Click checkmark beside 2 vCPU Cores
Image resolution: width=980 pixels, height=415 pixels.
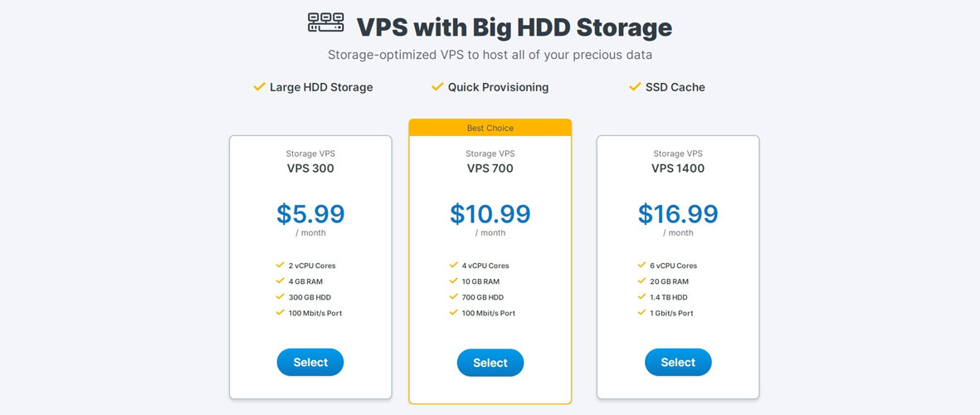pos(280,265)
